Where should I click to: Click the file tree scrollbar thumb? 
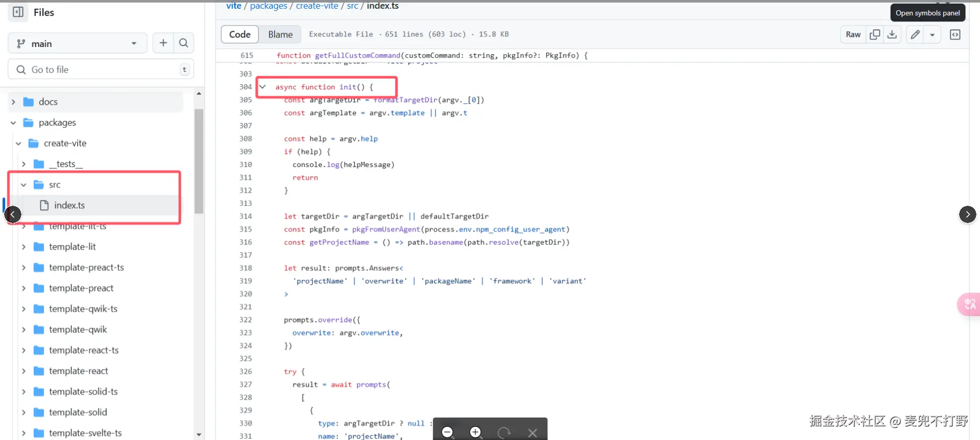199,161
